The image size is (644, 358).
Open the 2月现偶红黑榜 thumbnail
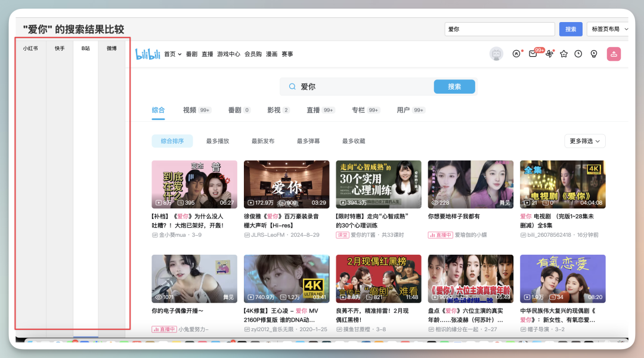tap(378, 279)
